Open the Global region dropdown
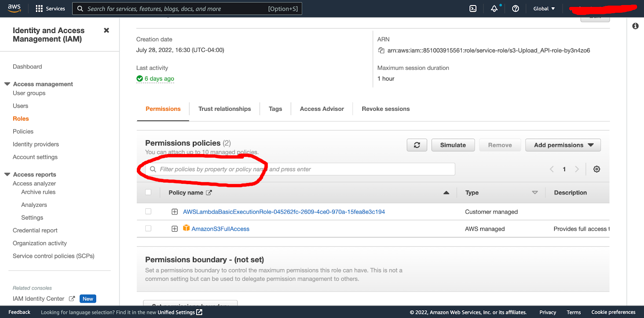 pos(544,8)
